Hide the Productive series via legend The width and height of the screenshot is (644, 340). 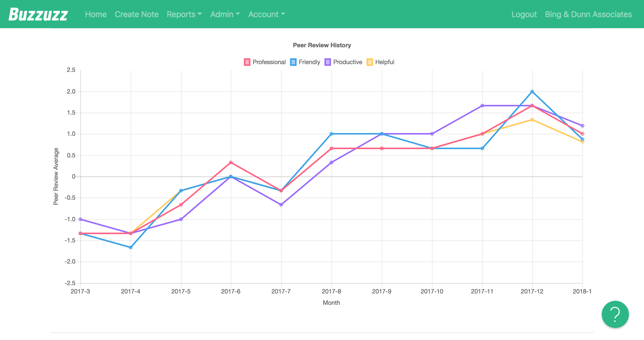point(347,62)
